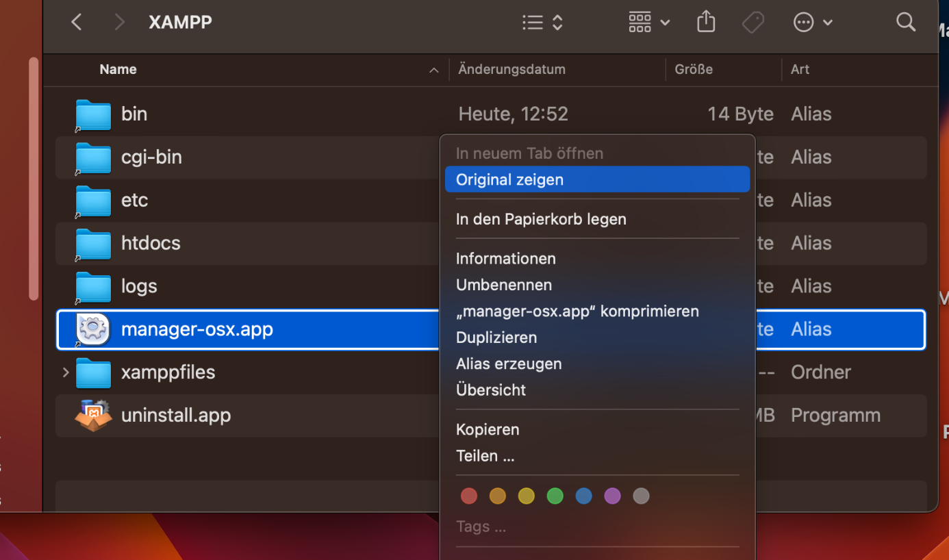949x560 pixels.
Task: Expand the xamppfiles folder disclosure triangle
Action: (x=66, y=372)
